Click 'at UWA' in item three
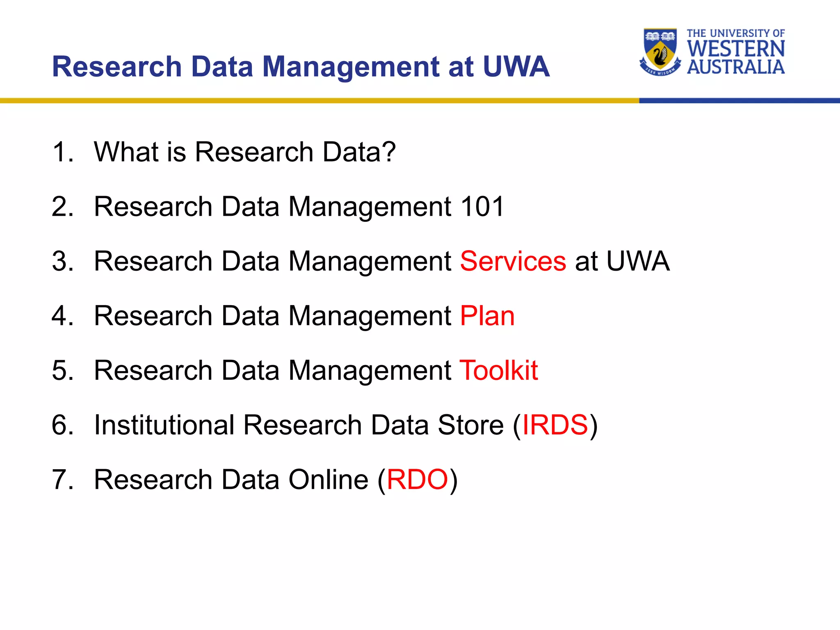 point(622,261)
